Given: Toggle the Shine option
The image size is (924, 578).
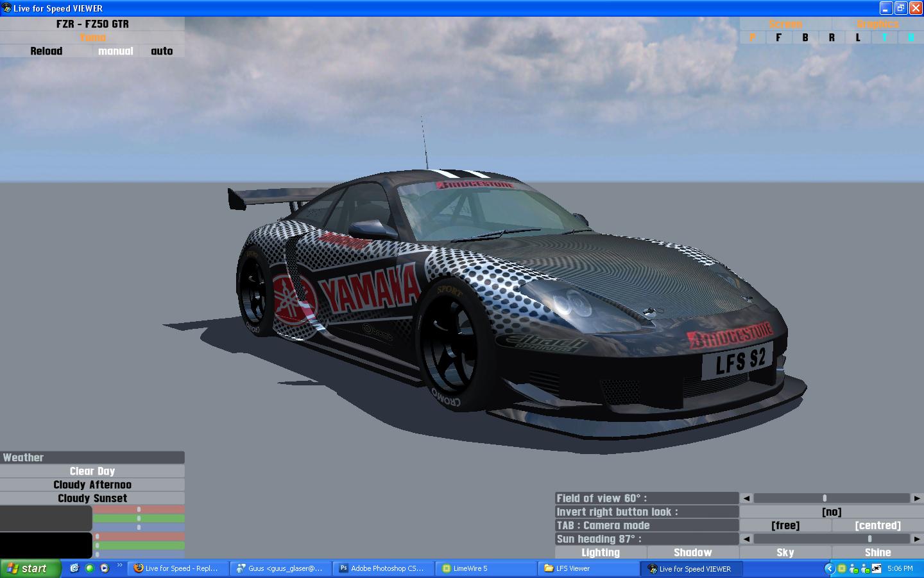Looking at the screenshot, I should (878, 552).
